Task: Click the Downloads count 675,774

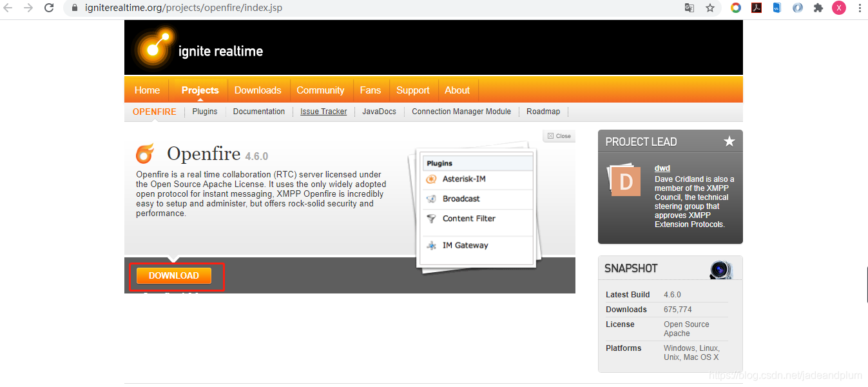Action: 678,310
